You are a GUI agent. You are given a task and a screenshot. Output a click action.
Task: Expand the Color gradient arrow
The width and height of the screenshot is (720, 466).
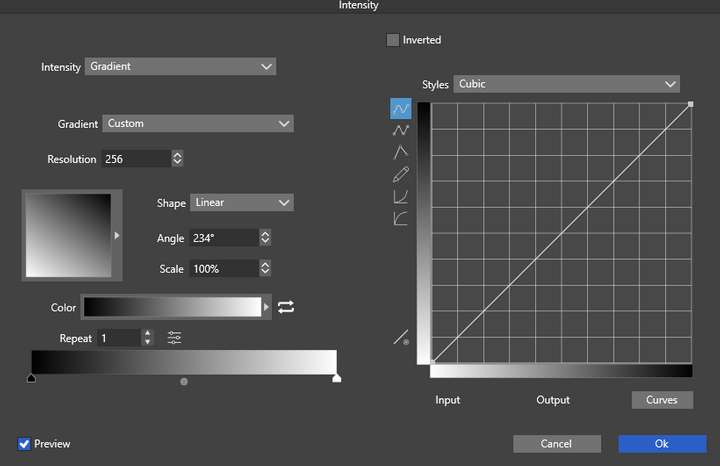266,307
